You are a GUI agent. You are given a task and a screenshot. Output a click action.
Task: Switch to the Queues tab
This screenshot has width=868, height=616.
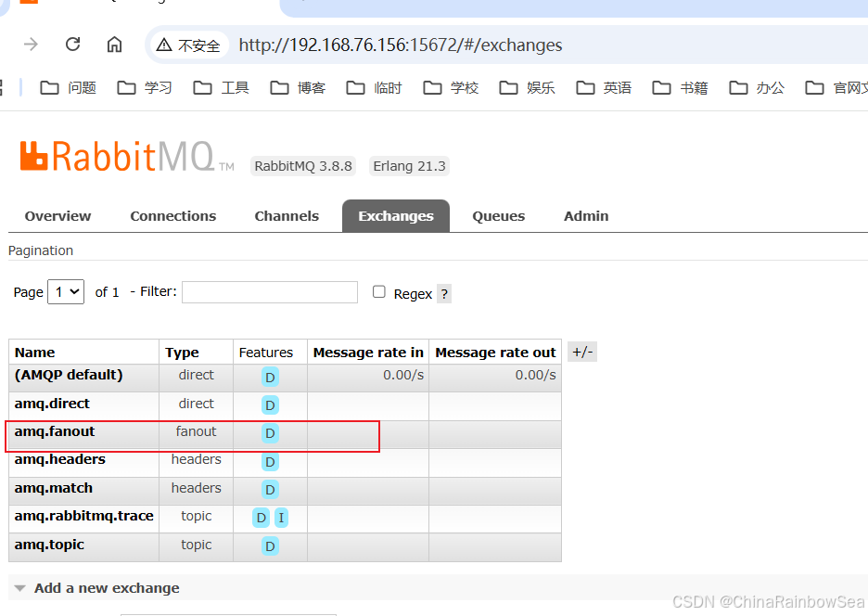pyautogui.click(x=498, y=215)
